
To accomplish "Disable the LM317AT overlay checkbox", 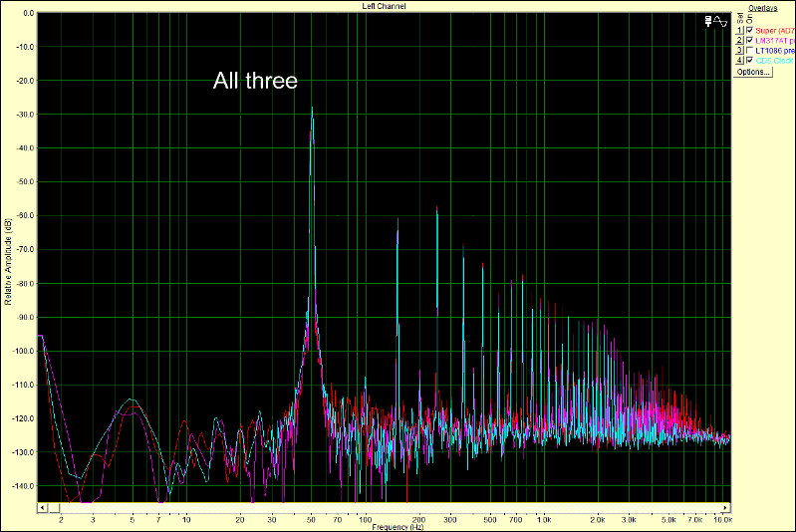I will pos(749,41).
